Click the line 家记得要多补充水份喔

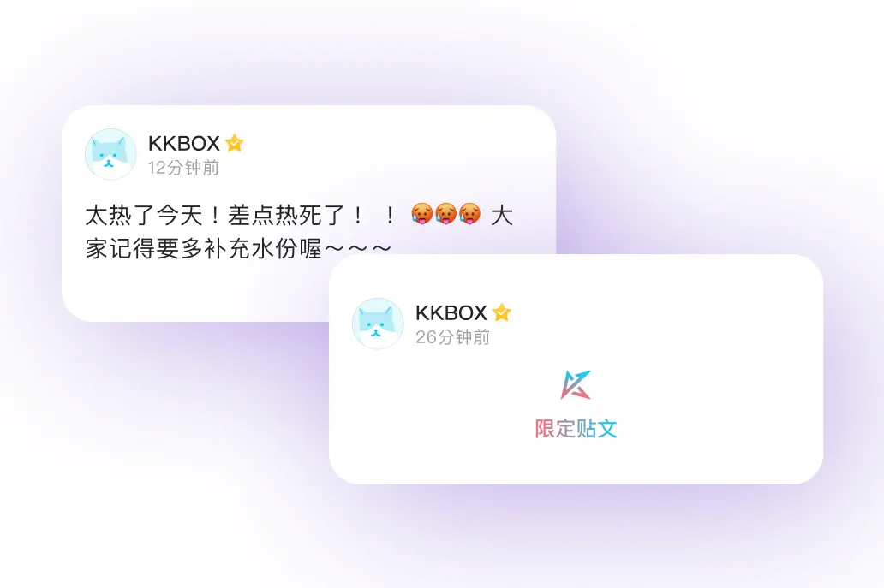204,248
